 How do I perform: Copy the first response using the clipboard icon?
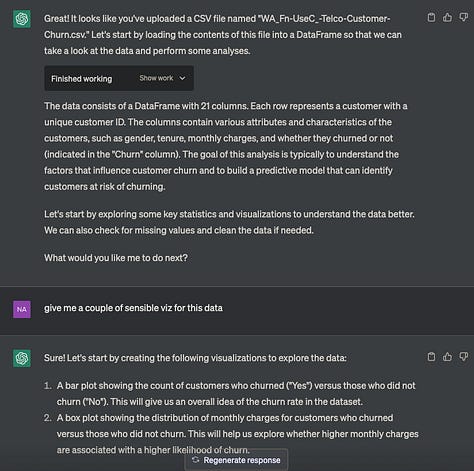(431, 17)
